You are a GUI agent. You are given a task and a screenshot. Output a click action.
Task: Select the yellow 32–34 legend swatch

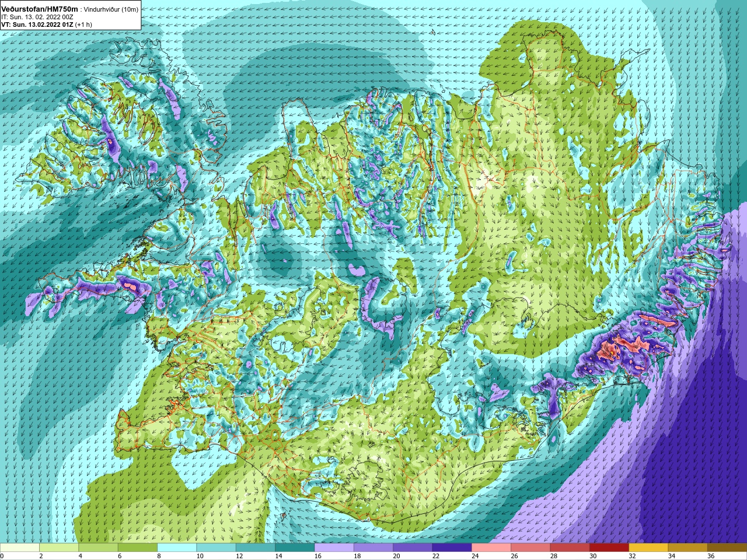[648, 548]
